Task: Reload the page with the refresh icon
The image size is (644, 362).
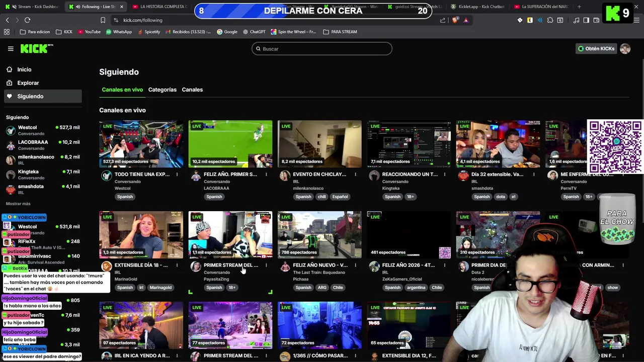Action: [x=27, y=20]
